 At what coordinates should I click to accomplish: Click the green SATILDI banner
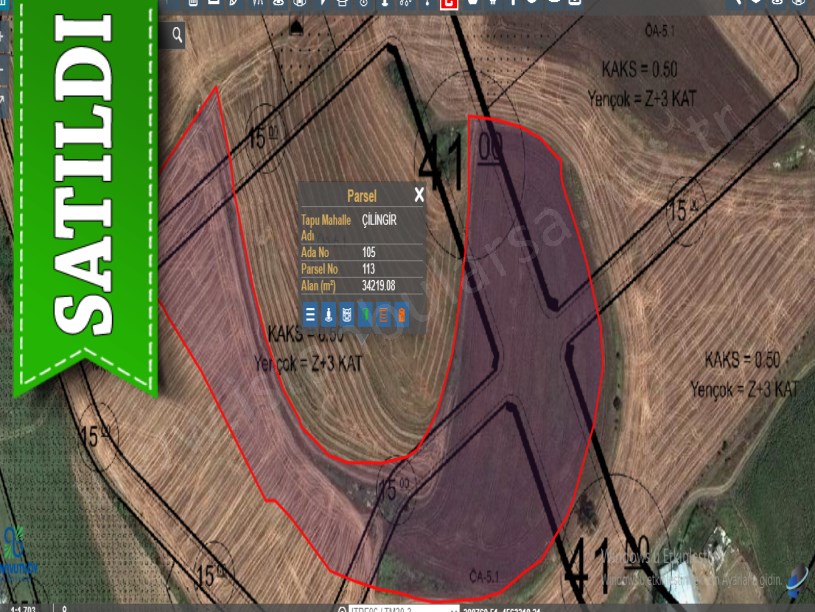[85, 190]
